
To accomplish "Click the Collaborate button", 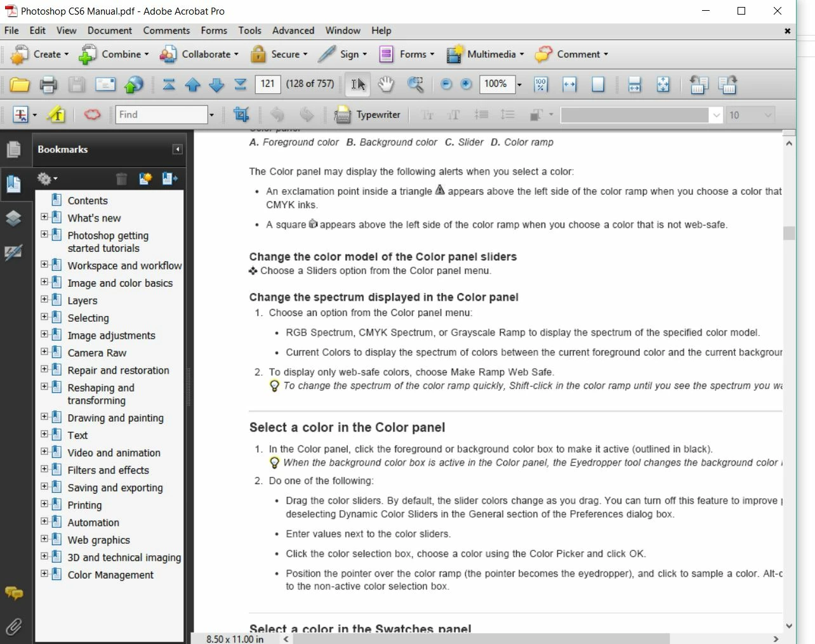I will [199, 55].
